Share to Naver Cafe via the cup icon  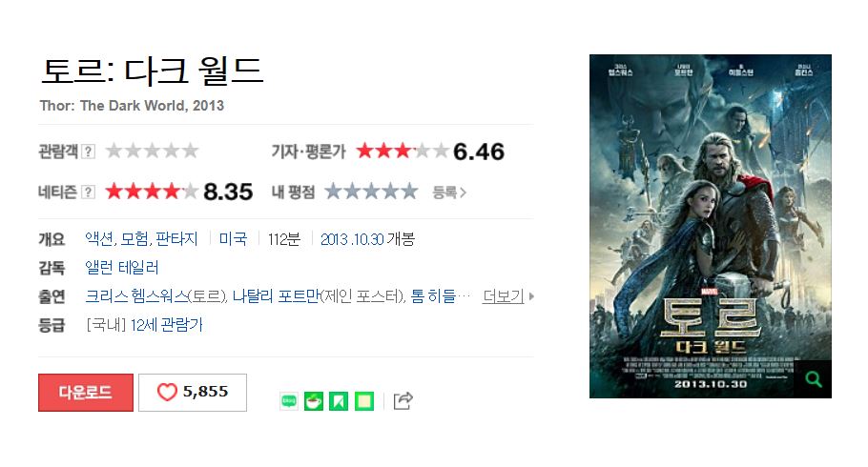click(x=314, y=400)
